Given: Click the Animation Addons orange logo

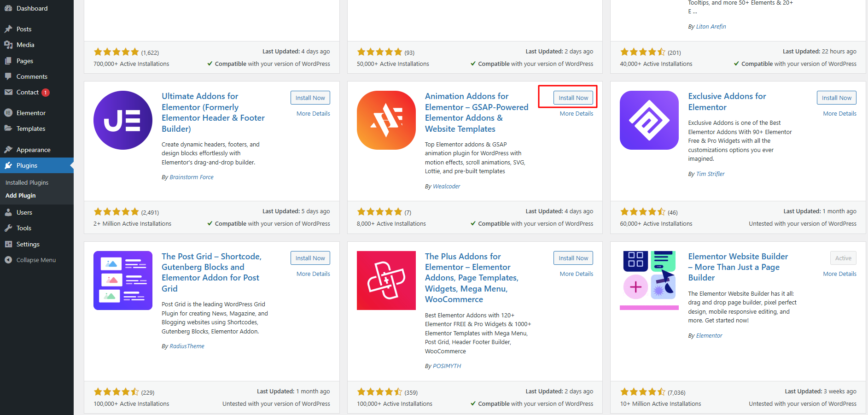Looking at the screenshot, I should tap(386, 120).
